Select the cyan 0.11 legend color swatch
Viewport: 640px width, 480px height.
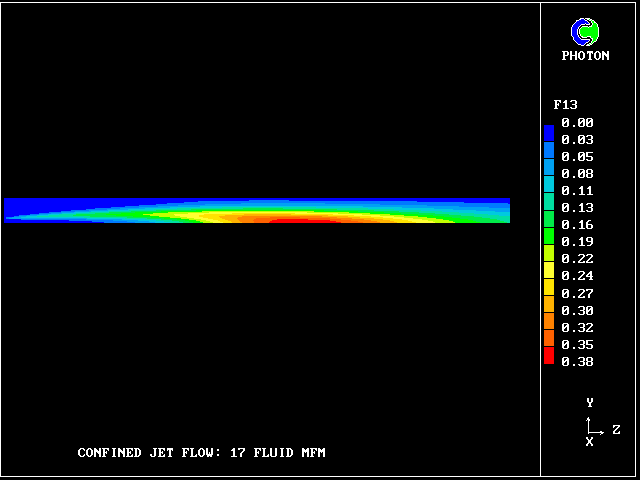pyautogui.click(x=549, y=187)
